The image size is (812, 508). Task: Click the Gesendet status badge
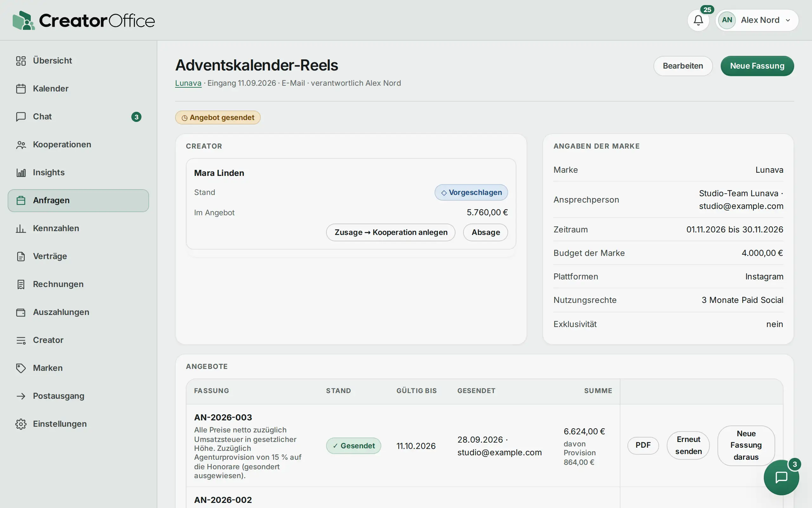(x=353, y=446)
